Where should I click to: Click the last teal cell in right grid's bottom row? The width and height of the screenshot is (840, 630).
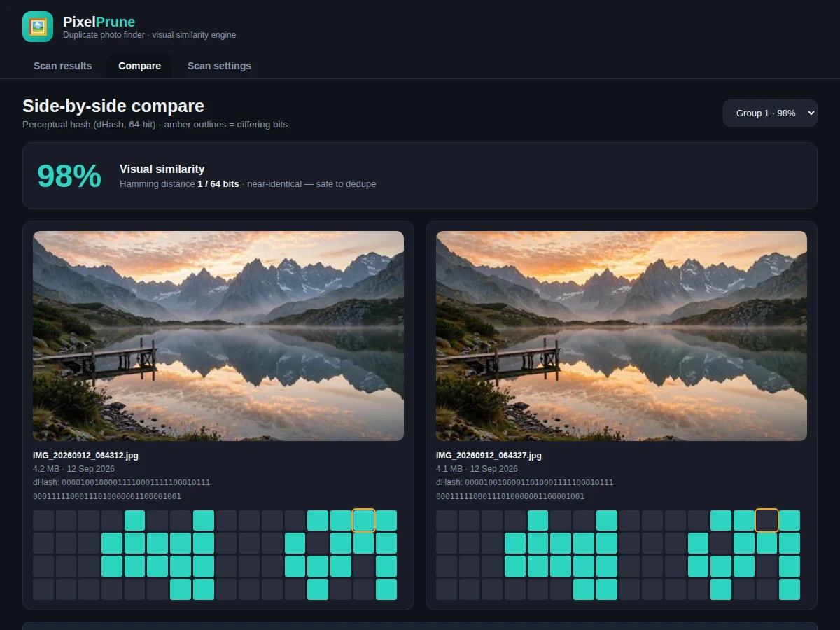(790, 589)
